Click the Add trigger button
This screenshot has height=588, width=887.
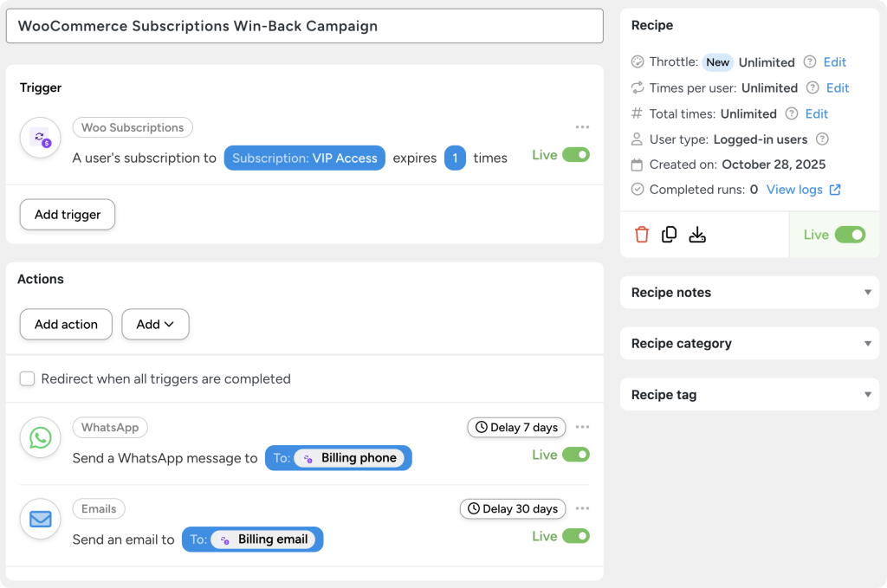tap(67, 214)
